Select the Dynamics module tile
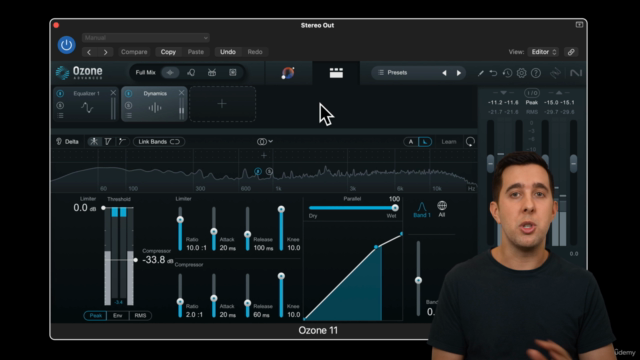This screenshot has height=360, width=640. 154,104
